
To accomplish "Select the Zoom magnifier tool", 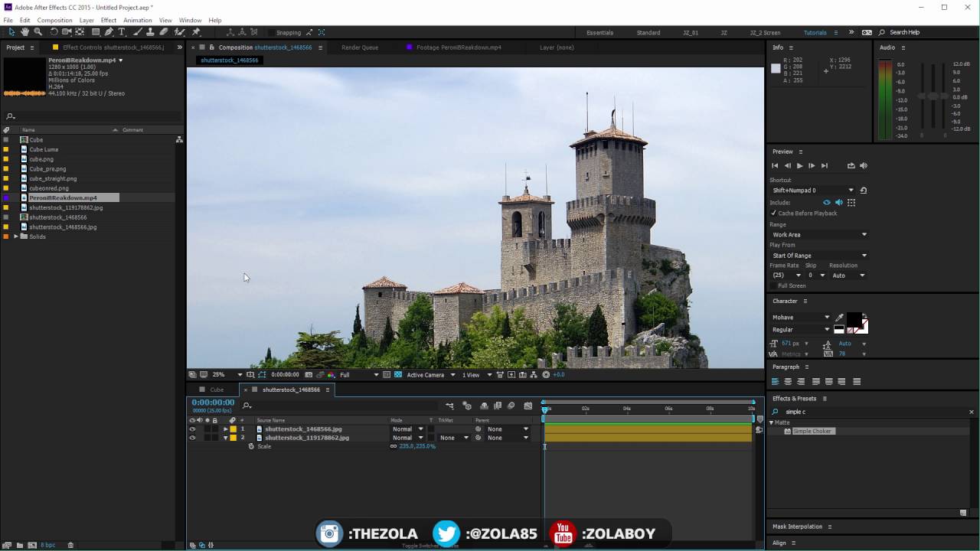I will coord(38,32).
